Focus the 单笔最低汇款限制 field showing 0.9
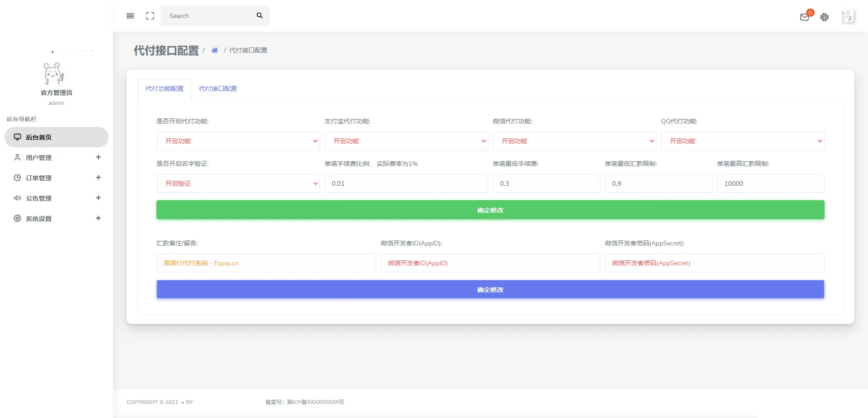This screenshot has height=418, width=868. 659,183
